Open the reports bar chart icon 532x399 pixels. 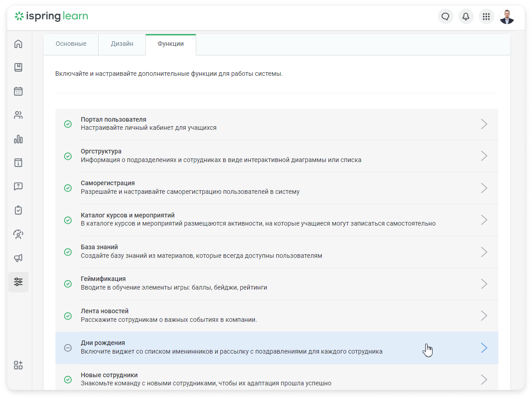pyautogui.click(x=18, y=139)
